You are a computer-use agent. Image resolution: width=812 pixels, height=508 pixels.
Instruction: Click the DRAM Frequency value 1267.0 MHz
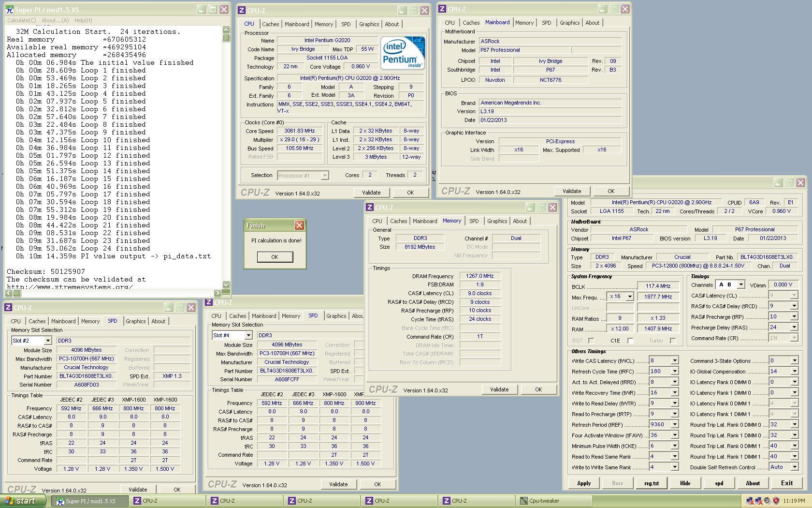point(480,276)
